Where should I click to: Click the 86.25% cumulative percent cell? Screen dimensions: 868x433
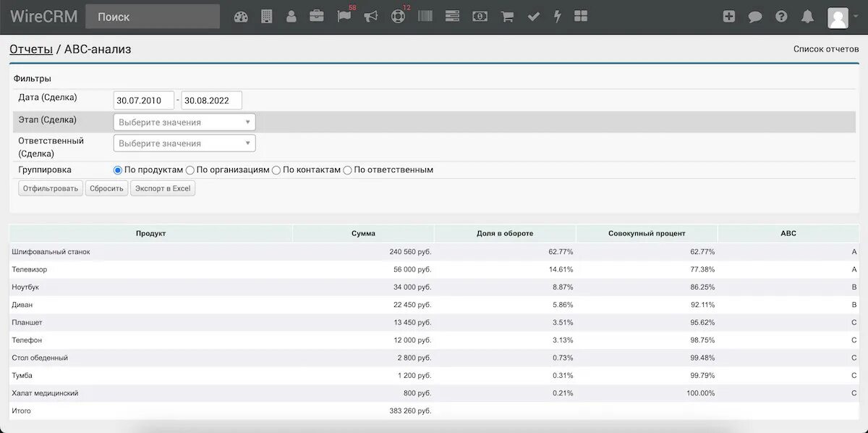coord(702,287)
